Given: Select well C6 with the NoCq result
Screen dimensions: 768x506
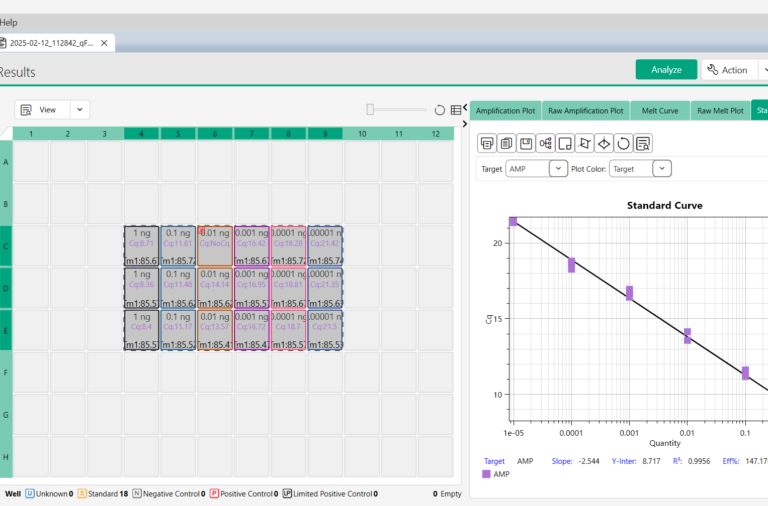Looking at the screenshot, I should [x=215, y=245].
